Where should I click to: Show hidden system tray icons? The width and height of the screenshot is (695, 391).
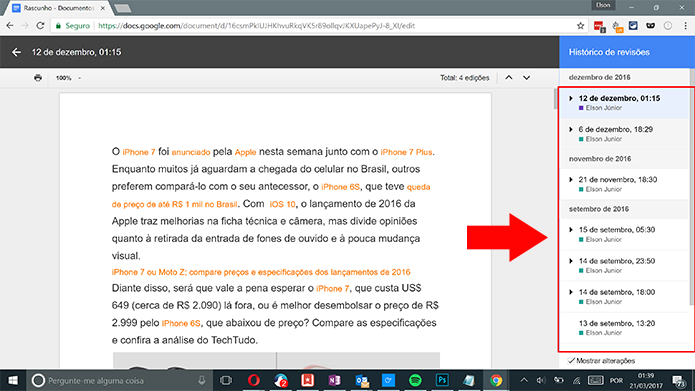tap(524, 380)
